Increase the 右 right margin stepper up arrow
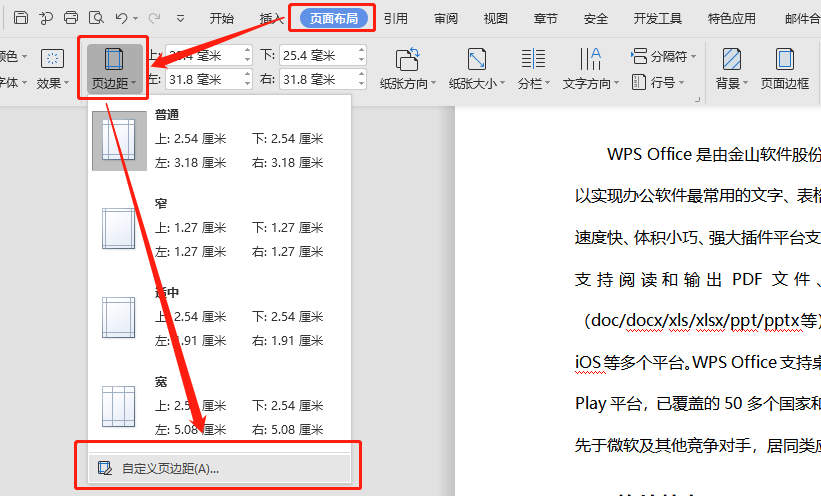 click(360, 74)
